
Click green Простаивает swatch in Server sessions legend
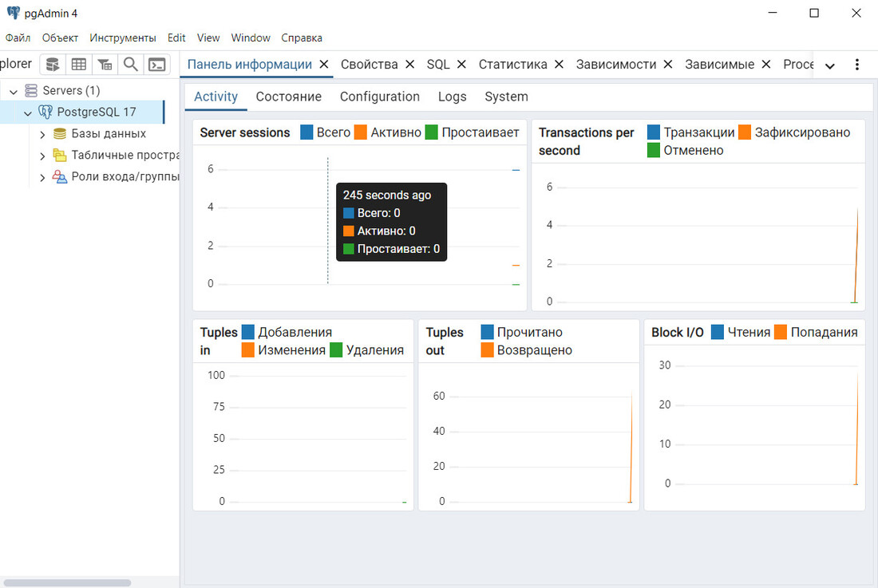click(431, 132)
